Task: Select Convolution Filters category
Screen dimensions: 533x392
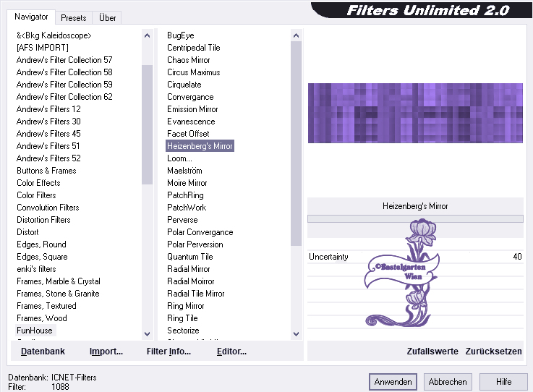Action: tap(48, 208)
